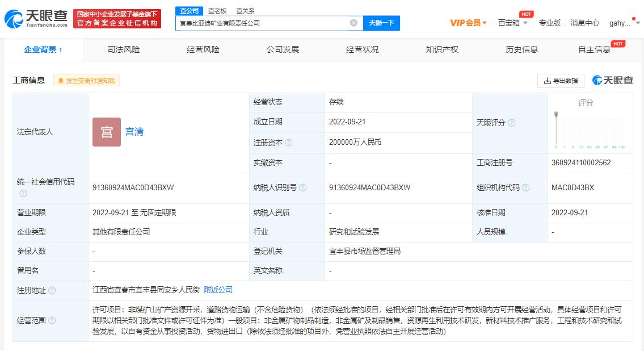This screenshot has height=351, width=644.
Task: Click help icon beside 组织机构代码
Action: point(526,187)
